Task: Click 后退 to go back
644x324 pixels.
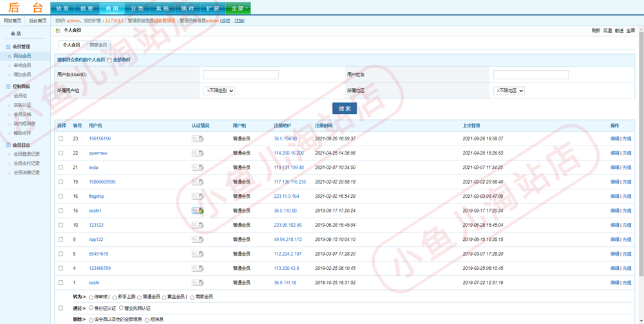Action: pyautogui.click(x=607, y=31)
